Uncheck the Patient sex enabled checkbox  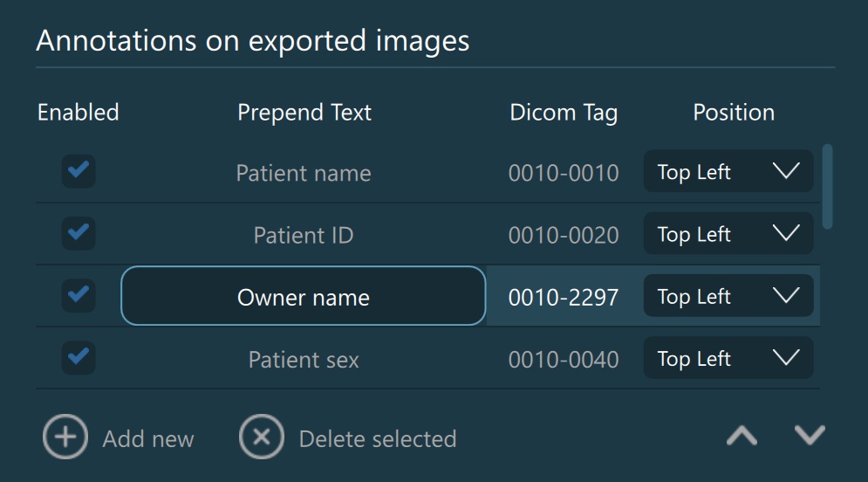tap(79, 357)
